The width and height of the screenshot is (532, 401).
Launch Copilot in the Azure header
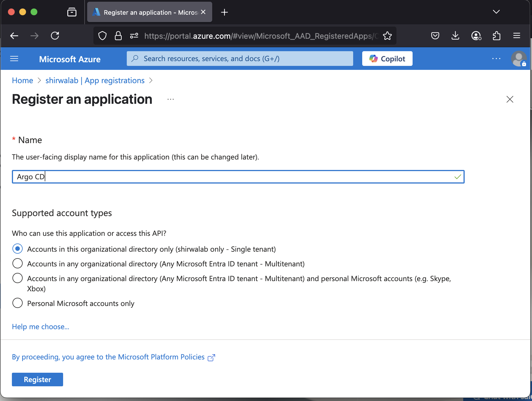pos(387,59)
